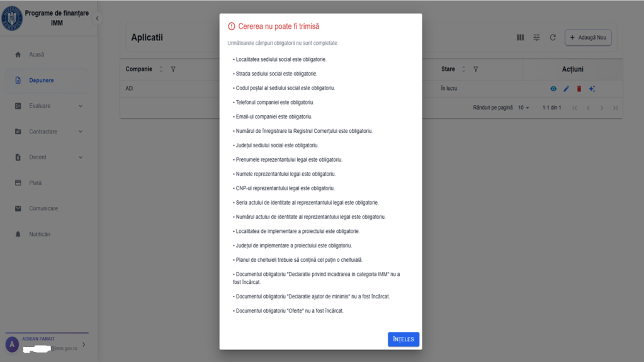Refresh the Aplicatii table

[x=553, y=37]
